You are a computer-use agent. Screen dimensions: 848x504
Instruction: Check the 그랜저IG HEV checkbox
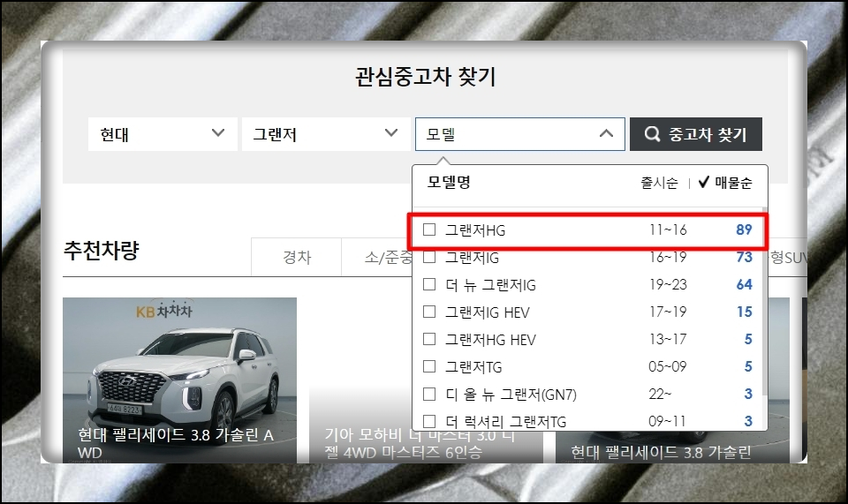(429, 312)
